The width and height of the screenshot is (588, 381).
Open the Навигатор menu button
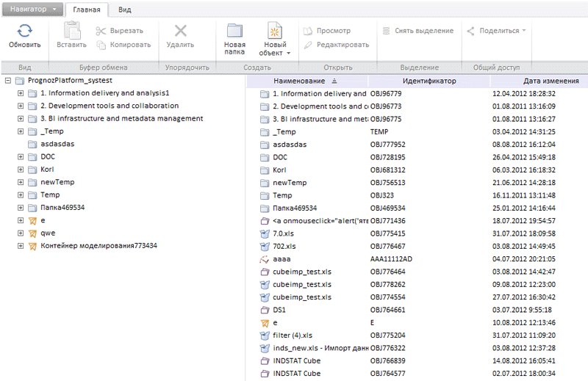32,10
